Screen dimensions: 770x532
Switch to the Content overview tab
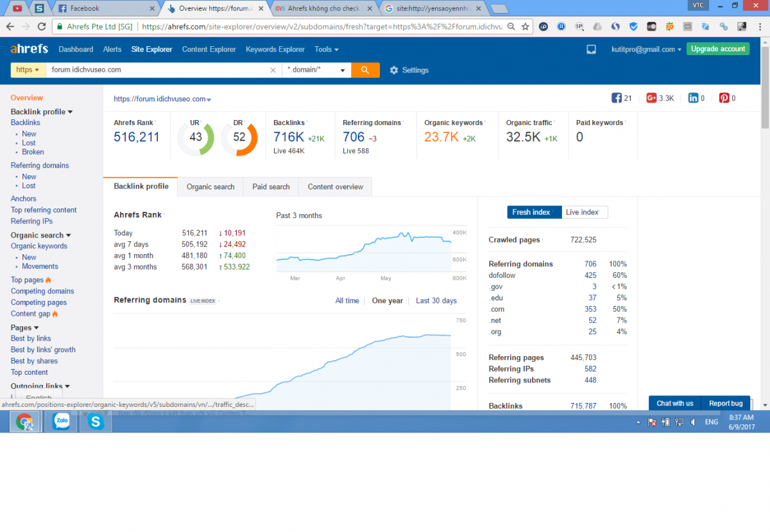coord(336,187)
